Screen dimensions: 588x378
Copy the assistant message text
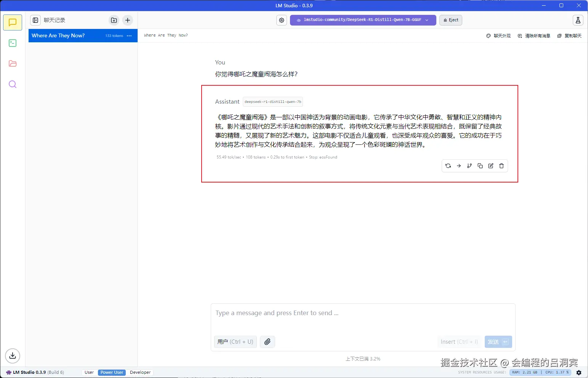[480, 166]
